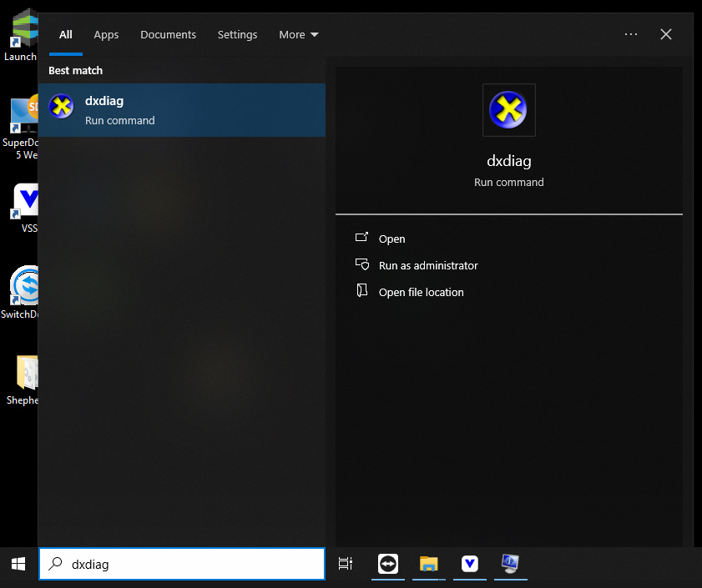Viewport: 702px width, 588px height.
Task: Select the SuperDo desktop shortcut
Action: [x=21, y=127]
